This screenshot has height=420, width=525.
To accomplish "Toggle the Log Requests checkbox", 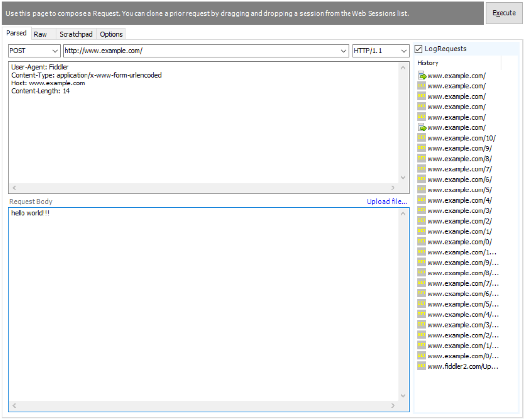I will click(x=418, y=49).
